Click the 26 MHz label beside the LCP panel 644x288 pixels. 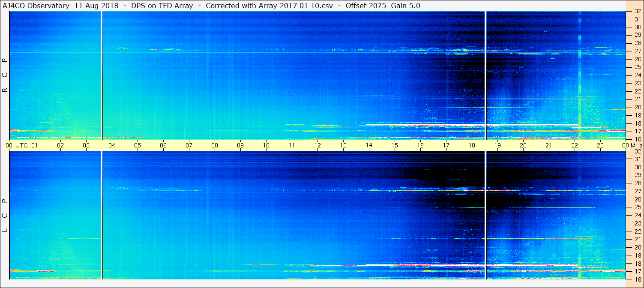pyautogui.click(x=637, y=199)
